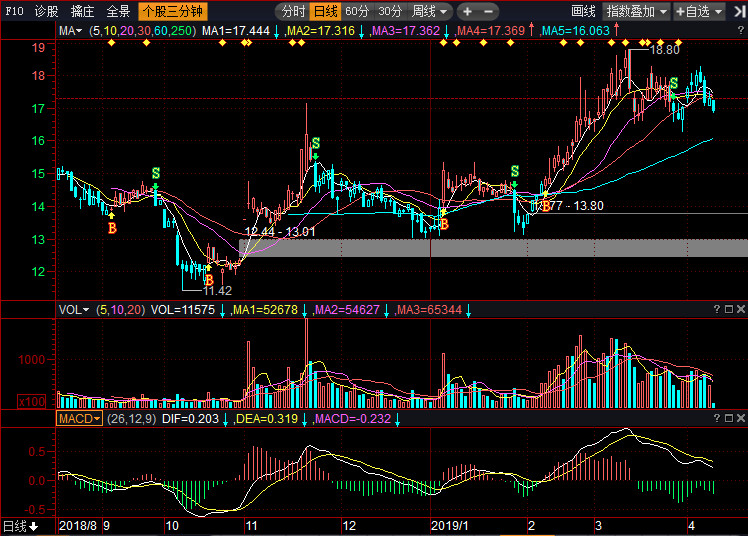Click the plus zoom-in icon in top toolbar
Image resolution: width=748 pixels, height=536 pixels.
pos(467,12)
